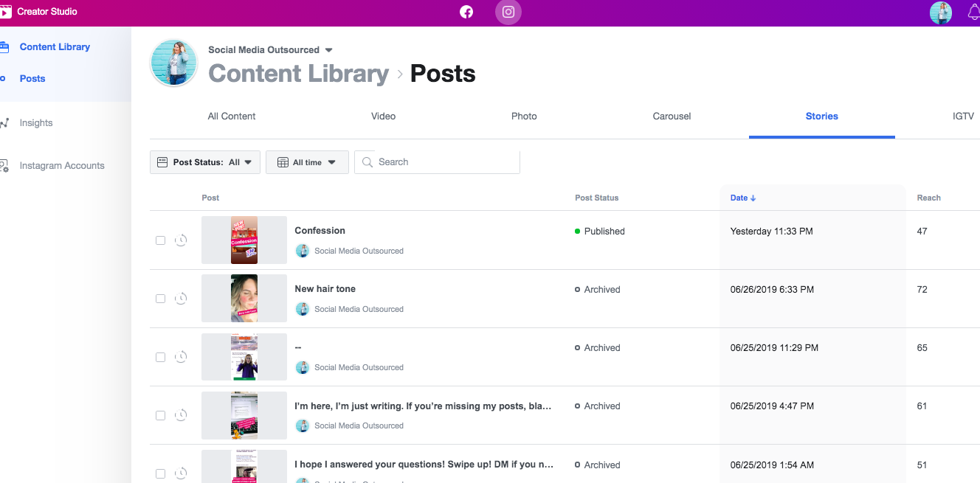Click the date 06/25/2019 4:47 PM
Image resolution: width=980 pixels, height=483 pixels.
coord(772,406)
